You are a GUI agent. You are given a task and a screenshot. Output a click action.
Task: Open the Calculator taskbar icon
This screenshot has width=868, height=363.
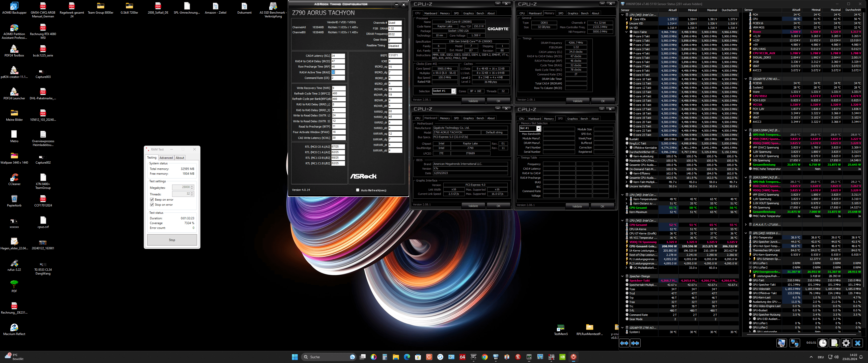385,357
